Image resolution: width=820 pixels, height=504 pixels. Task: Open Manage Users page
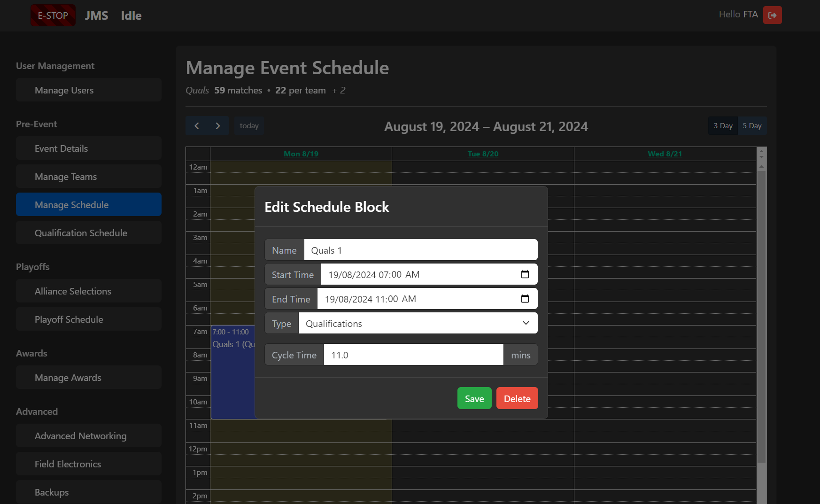click(x=89, y=90)
